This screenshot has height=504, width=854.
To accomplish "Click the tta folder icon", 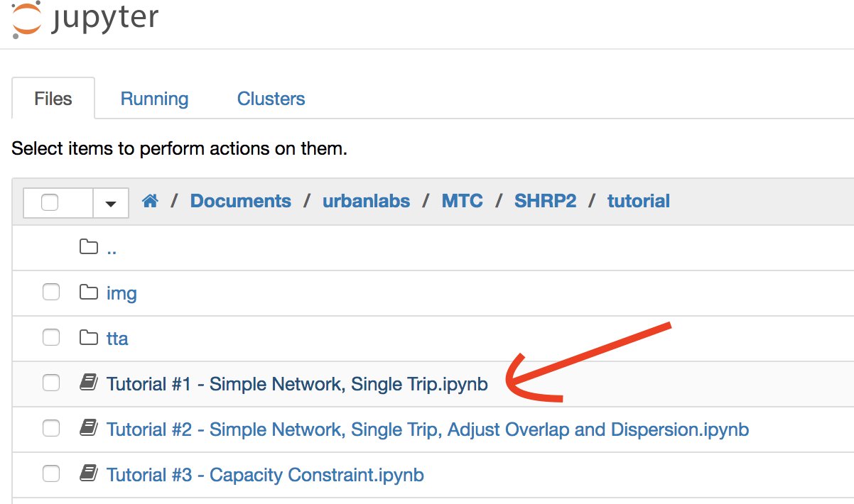I will 88,338.
